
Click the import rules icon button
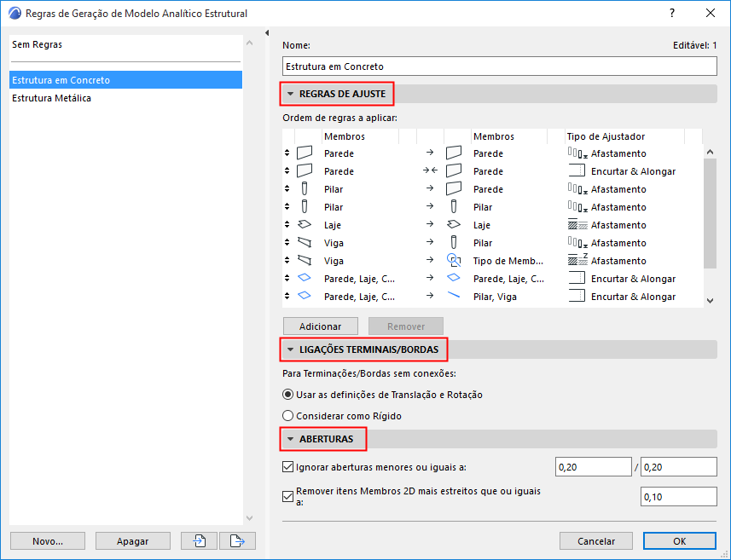point(199,541)
